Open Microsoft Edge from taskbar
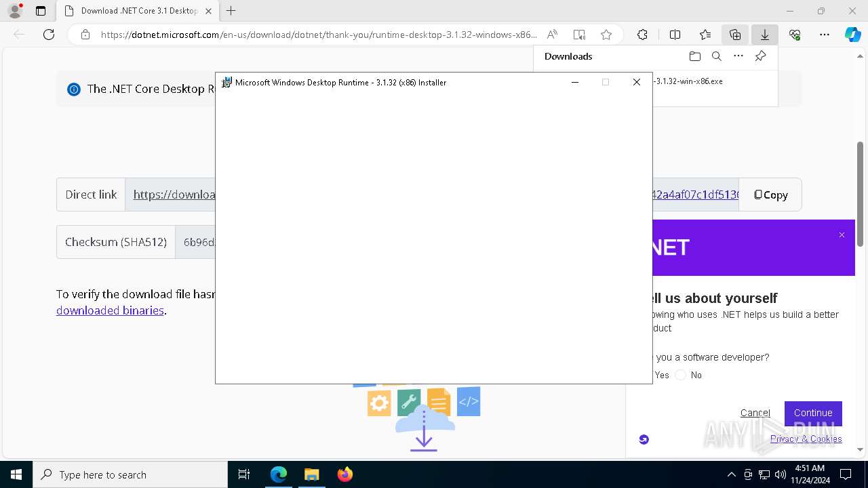The width and height of the screenshot is (868, 488). tap(279, 474)
